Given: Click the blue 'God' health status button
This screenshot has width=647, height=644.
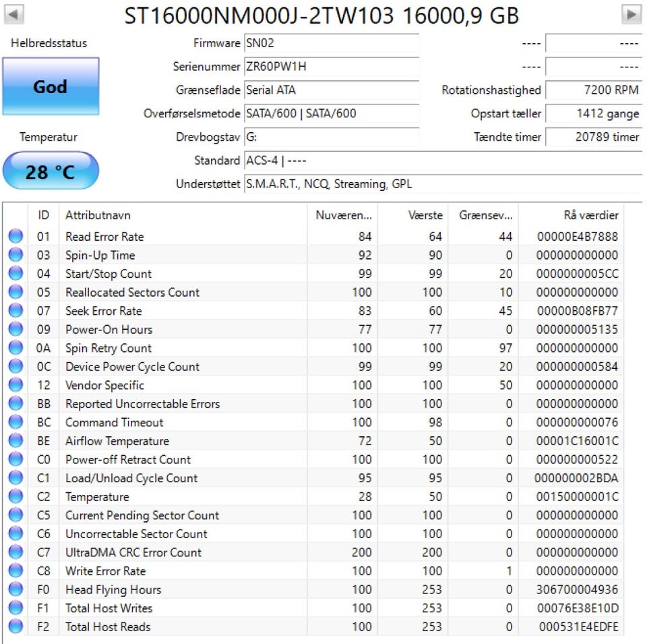Looking at the screenshot, I should 51,86.
